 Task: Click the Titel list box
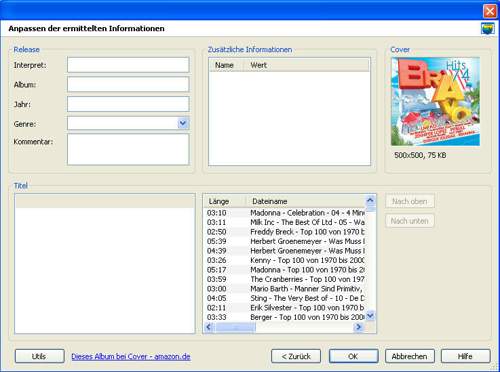(105, 263)
